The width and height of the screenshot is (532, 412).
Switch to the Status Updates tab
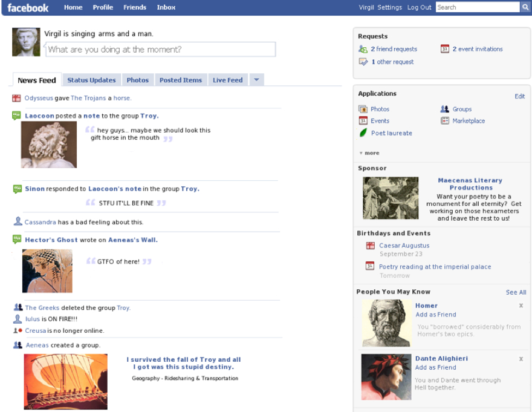pos(92,79)
